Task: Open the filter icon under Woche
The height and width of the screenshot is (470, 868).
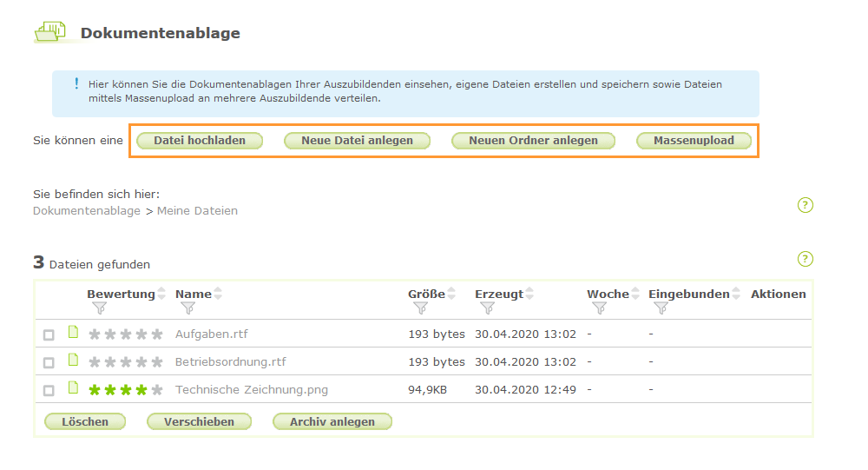Action: pos(598,308)
